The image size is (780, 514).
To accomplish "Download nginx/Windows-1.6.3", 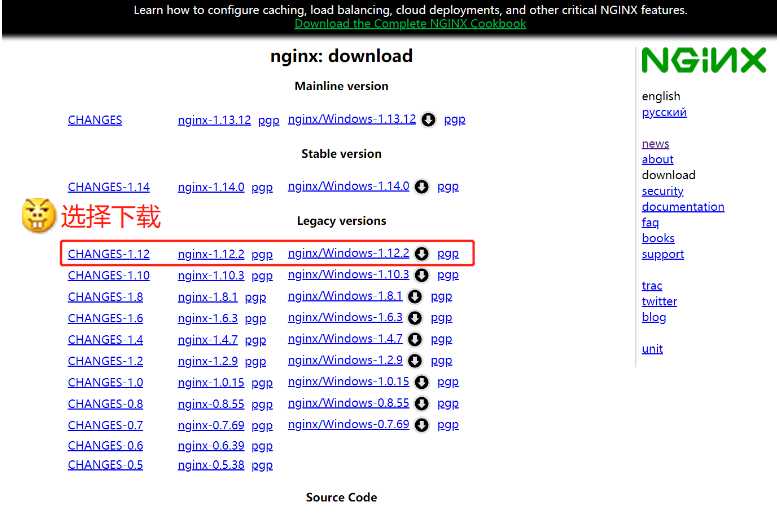I will [x=345, y=318].
